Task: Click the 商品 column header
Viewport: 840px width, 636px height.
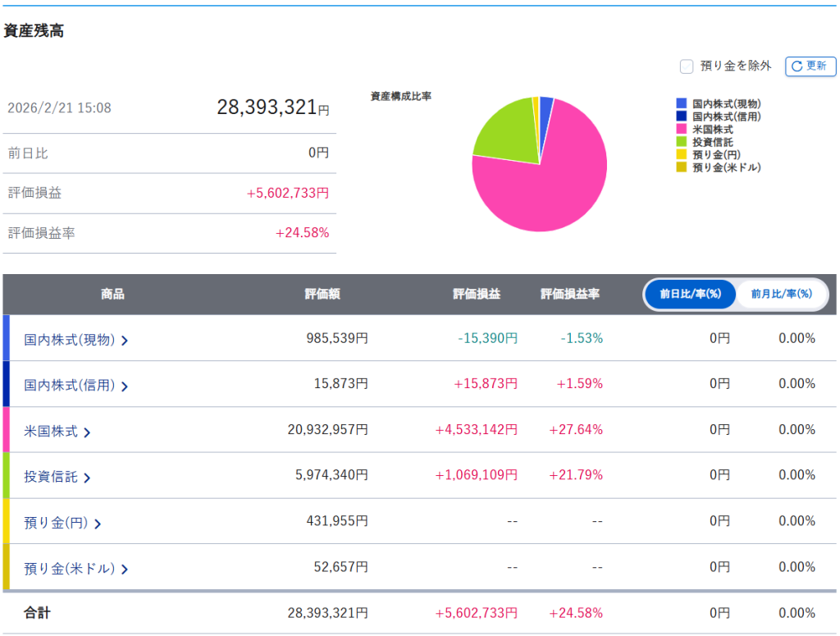Action: click(112, 294)
